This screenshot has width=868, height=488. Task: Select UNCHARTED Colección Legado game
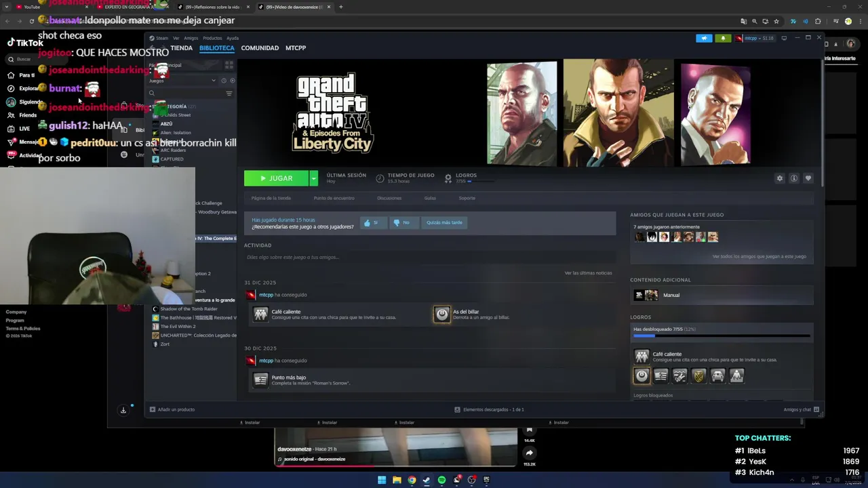(198, 335)
